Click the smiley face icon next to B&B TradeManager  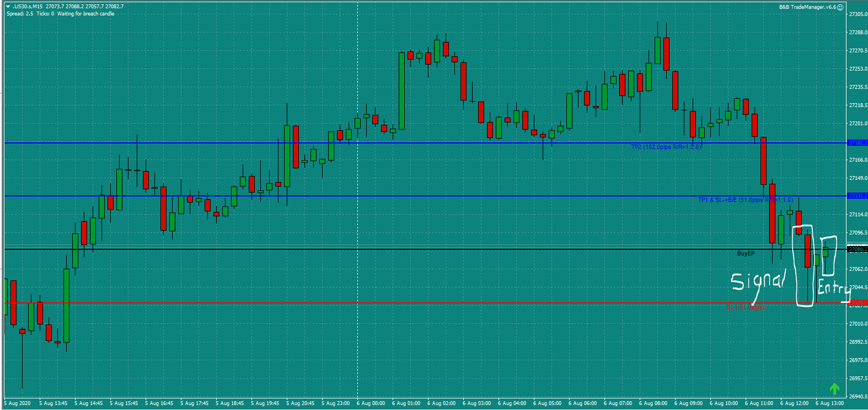click(x=840, y=7)
